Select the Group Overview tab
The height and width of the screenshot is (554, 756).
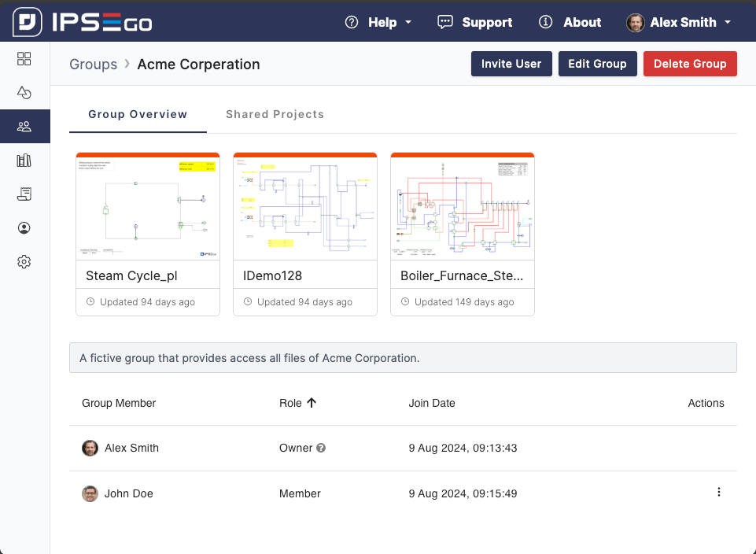138,114
